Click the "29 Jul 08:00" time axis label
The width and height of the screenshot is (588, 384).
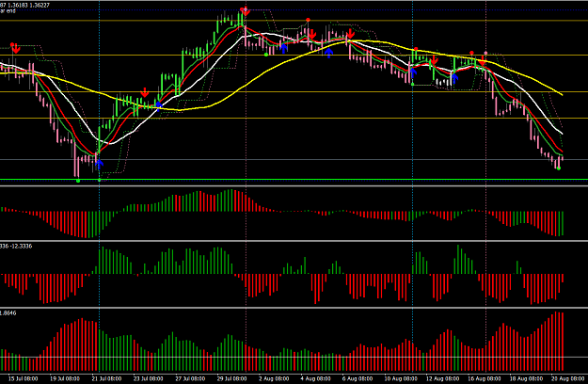pos(232,378)
